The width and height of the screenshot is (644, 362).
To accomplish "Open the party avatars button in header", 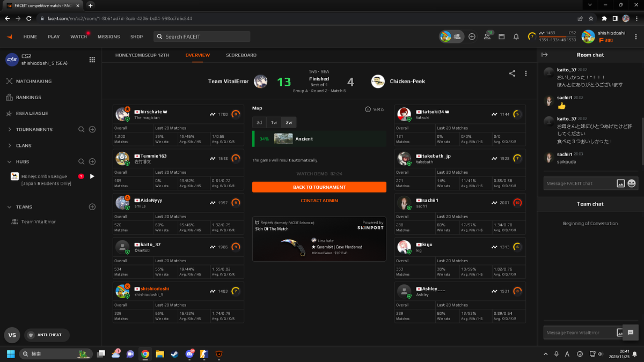I will coord(452,36).
